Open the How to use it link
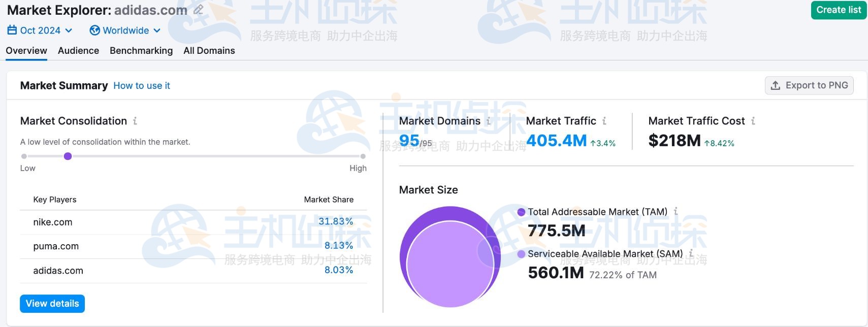This screenshot has width=868, height=327. click(142, 86)
